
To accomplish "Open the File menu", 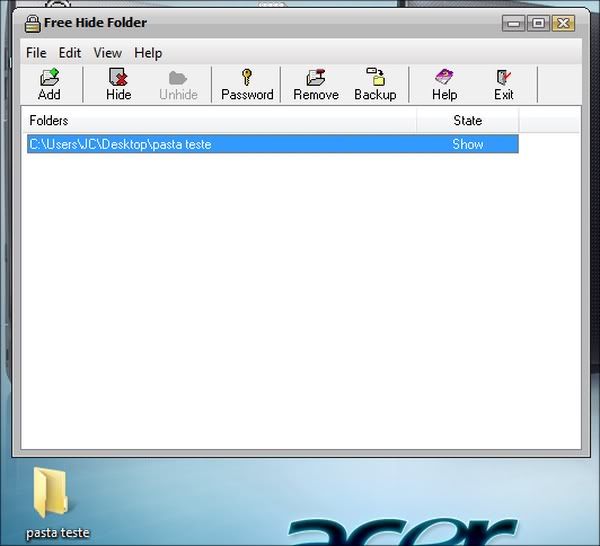I will pos(36,53).
